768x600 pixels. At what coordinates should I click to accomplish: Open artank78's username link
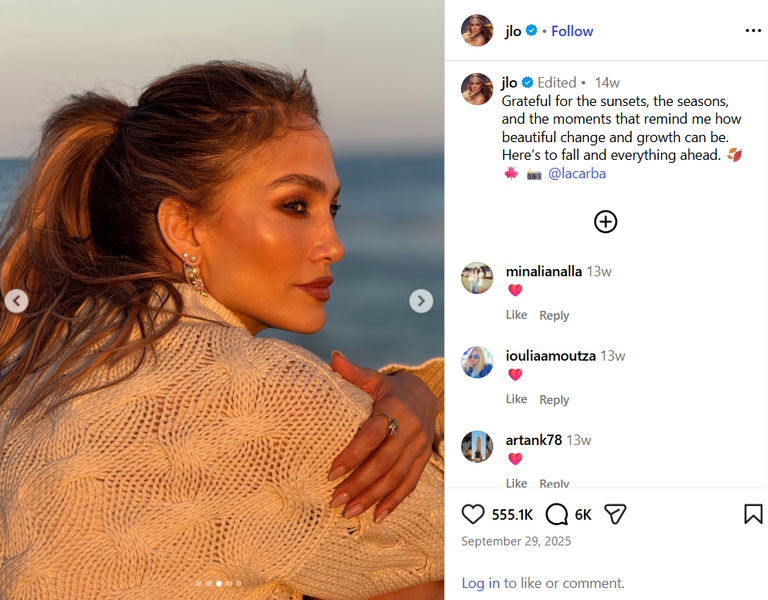pyautogui.click(x=533, y=440)
